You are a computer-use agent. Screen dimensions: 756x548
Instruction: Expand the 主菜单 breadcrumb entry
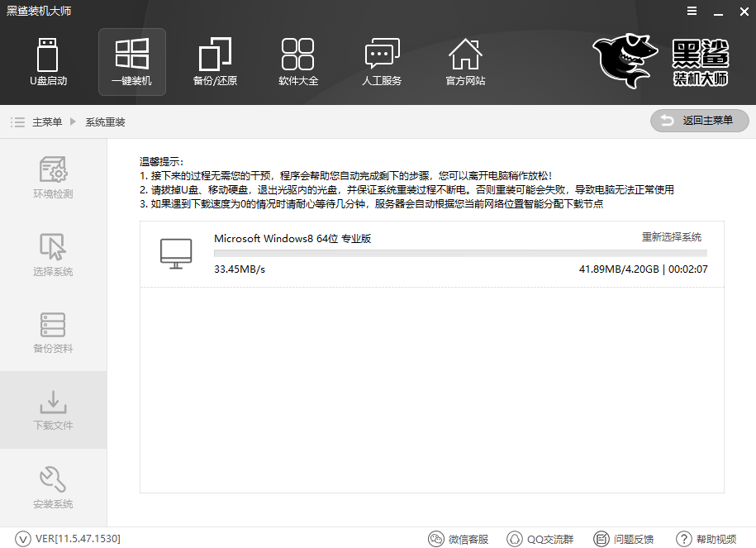[x=49, y=121]
